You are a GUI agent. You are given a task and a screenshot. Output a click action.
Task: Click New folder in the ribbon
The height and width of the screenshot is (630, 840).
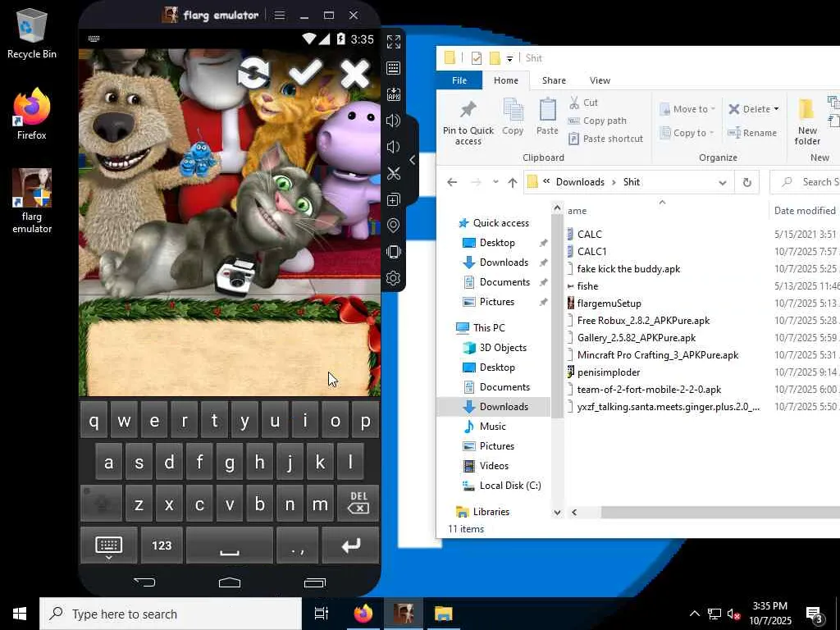click(807, 121)
